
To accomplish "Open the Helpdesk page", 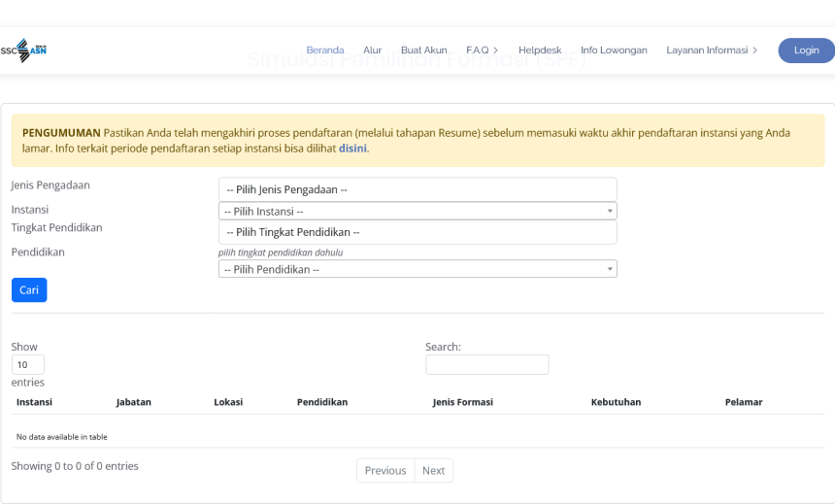I will (540, 50).
